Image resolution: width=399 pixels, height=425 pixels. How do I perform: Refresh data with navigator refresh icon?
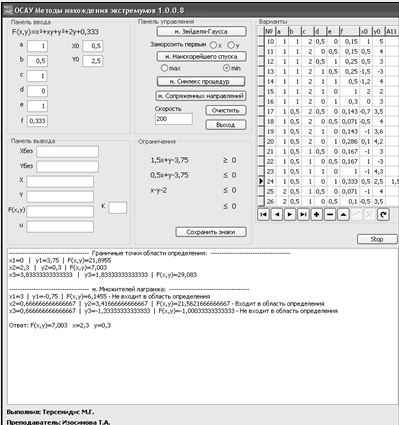pos(383,215)
